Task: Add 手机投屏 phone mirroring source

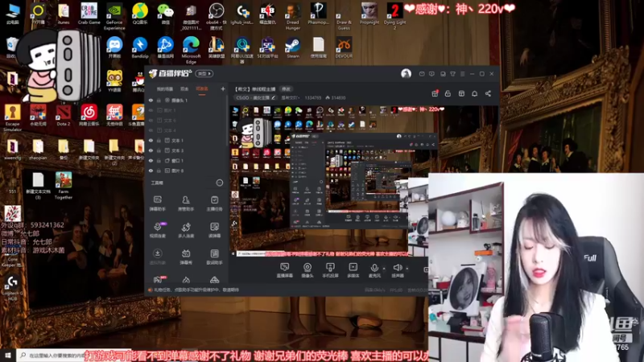Action: [x=330, y=270]
